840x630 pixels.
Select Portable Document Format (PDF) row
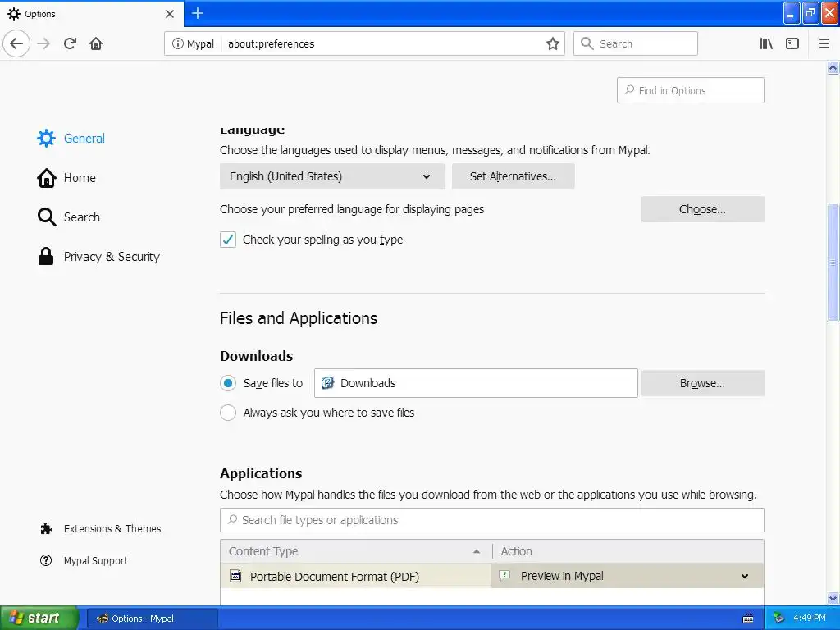click(x=356, y=577)
